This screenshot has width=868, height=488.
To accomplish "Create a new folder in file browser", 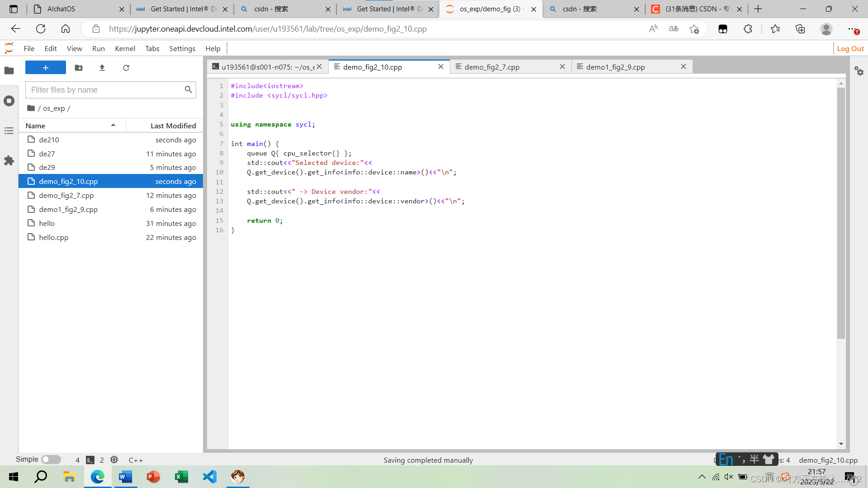I will tap(79, 68).
